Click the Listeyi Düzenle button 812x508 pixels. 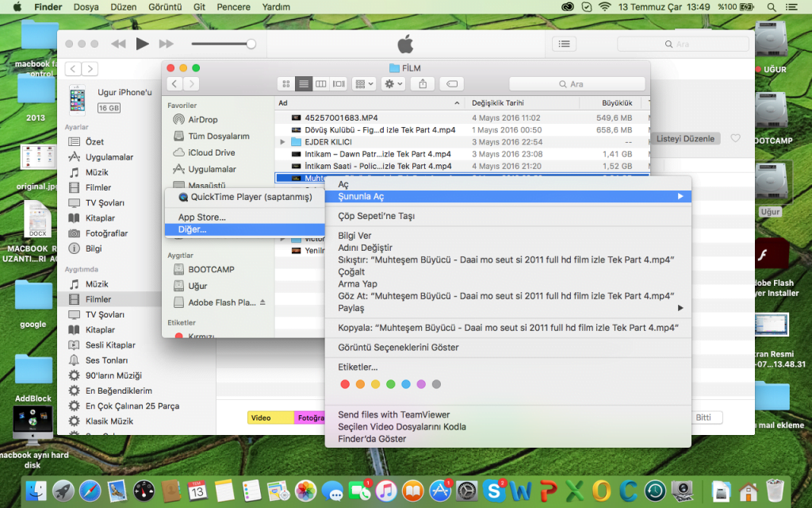pyautogui.click(x=685, y=138)
